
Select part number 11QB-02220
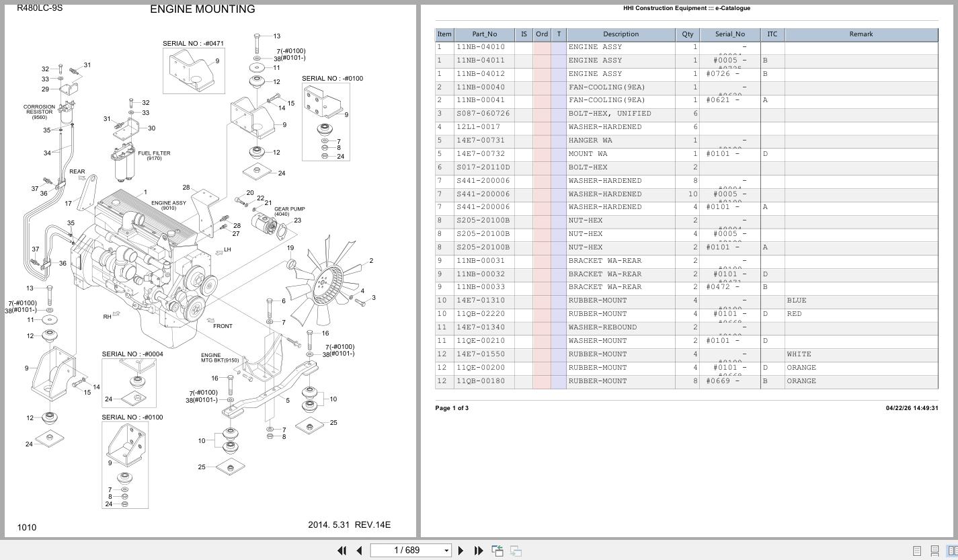pyautogui.click(x=481, y=314)
